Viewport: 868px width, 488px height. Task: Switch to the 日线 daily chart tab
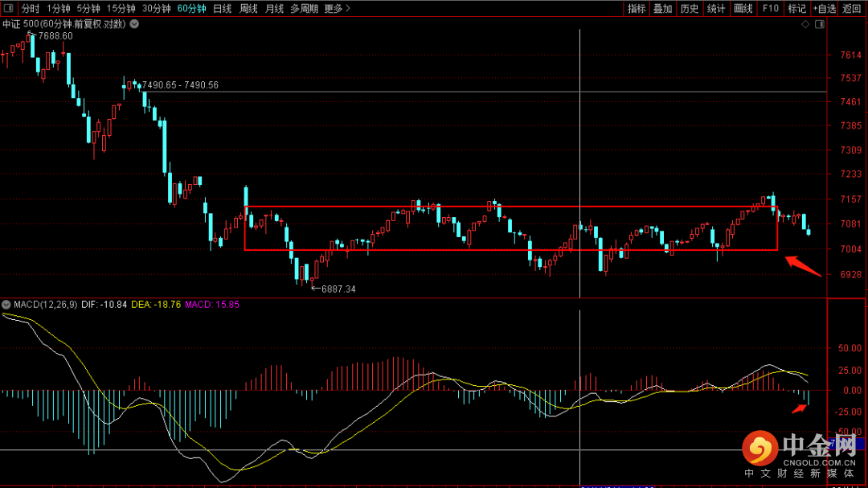[x=223, y=9]
